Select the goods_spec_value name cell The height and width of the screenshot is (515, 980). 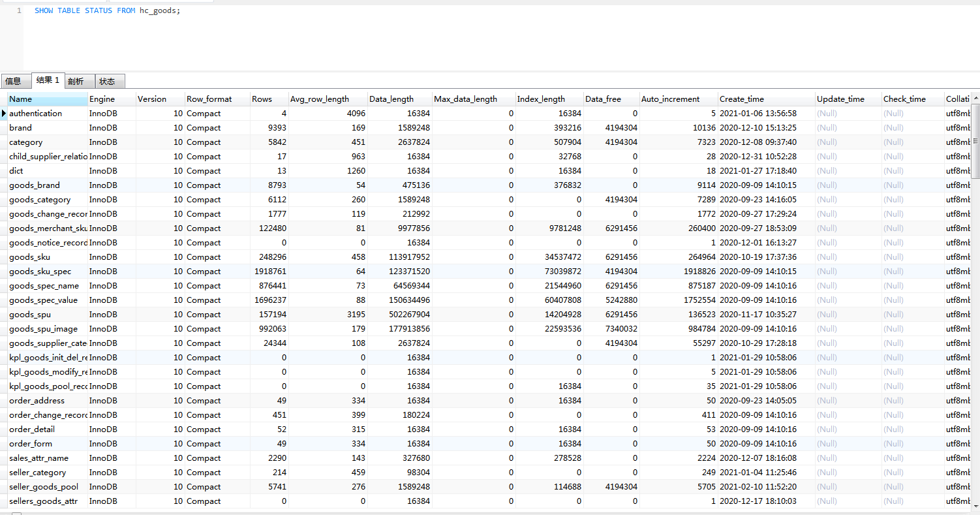[48, 300]
